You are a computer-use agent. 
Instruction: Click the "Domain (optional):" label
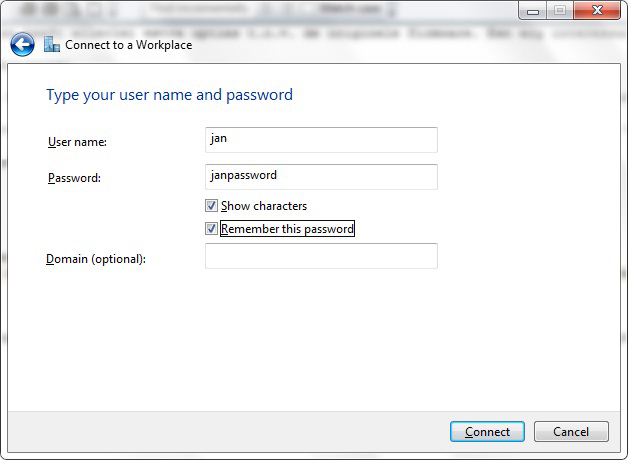tap(96, 260)
